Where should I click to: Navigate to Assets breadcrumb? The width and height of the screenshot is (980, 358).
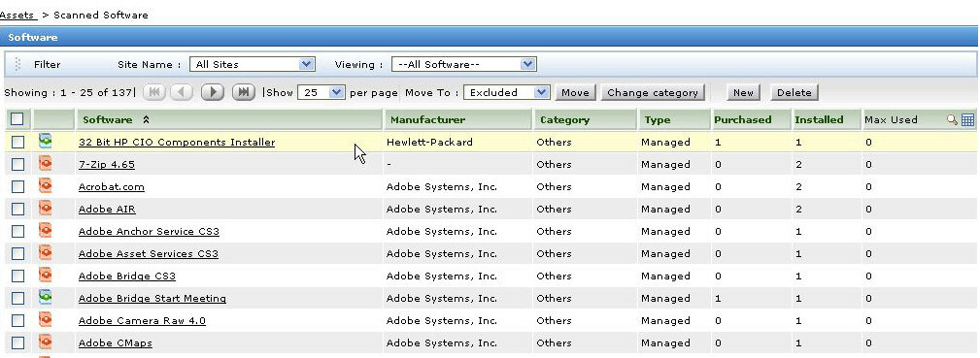coord(18,15)
